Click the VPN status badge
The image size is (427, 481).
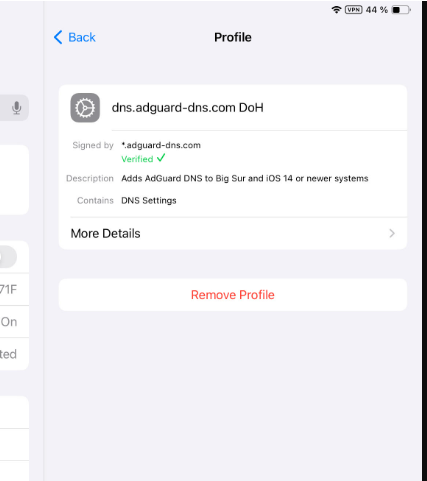click(354, 10)
